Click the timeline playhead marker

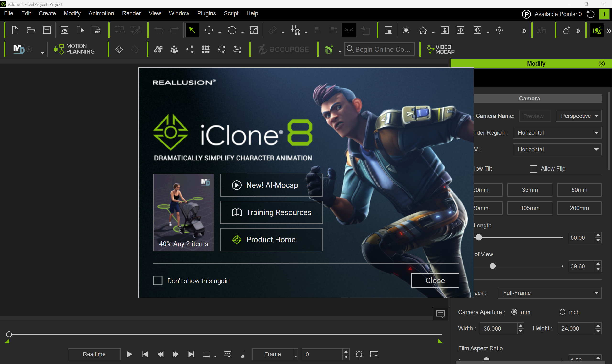coord(9,334)
